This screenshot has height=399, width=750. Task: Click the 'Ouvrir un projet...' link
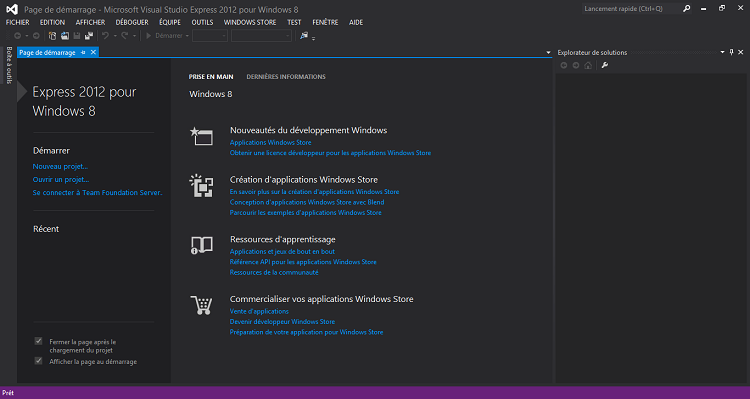pyautogui.click(x=61, y=179)
